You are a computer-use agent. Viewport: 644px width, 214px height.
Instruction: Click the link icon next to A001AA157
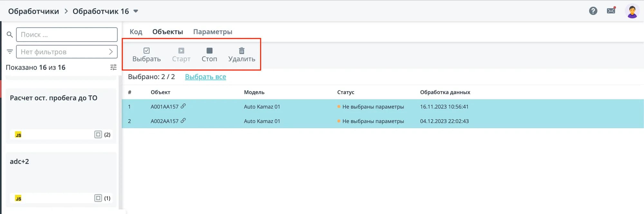pyautogui.click(x=183, y=106)
